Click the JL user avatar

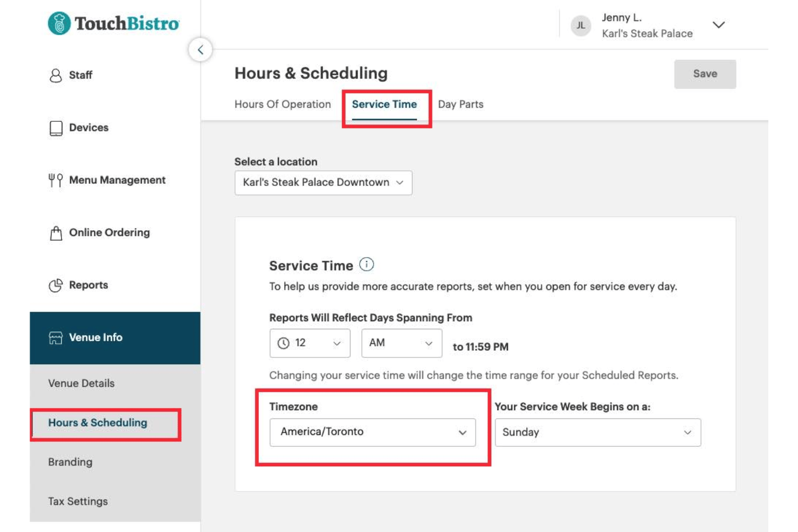pos(581,25)
